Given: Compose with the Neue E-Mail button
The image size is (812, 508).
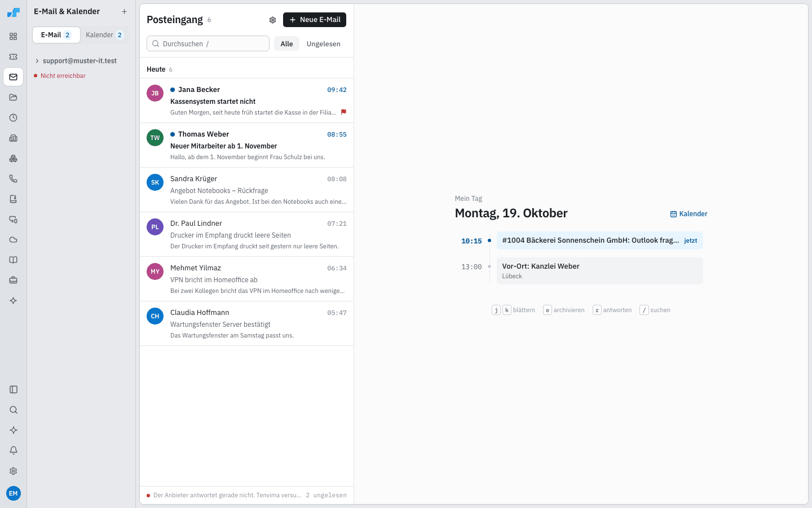Looking at the screenshot, I should (315, 20).
